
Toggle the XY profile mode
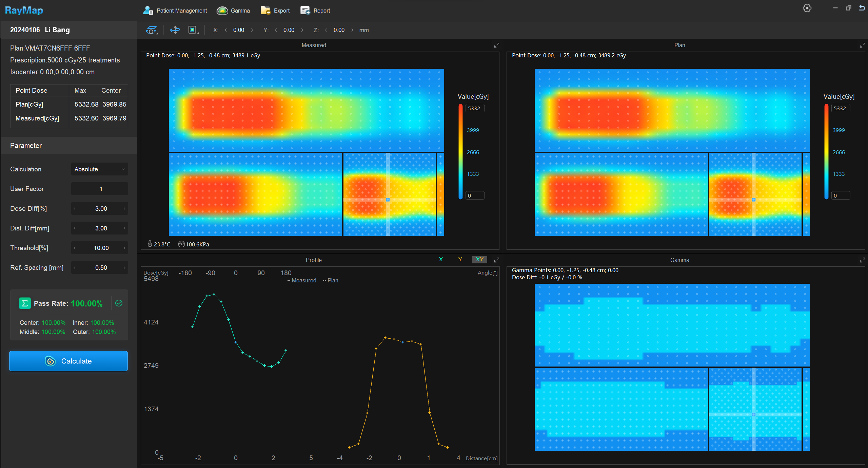(x=479, y=260)
